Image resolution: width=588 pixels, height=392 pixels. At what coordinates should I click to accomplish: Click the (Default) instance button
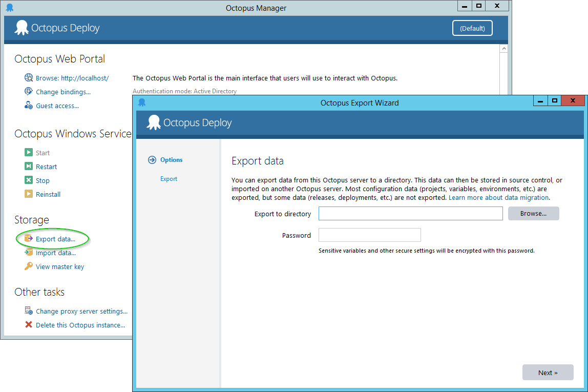point(472,28)
